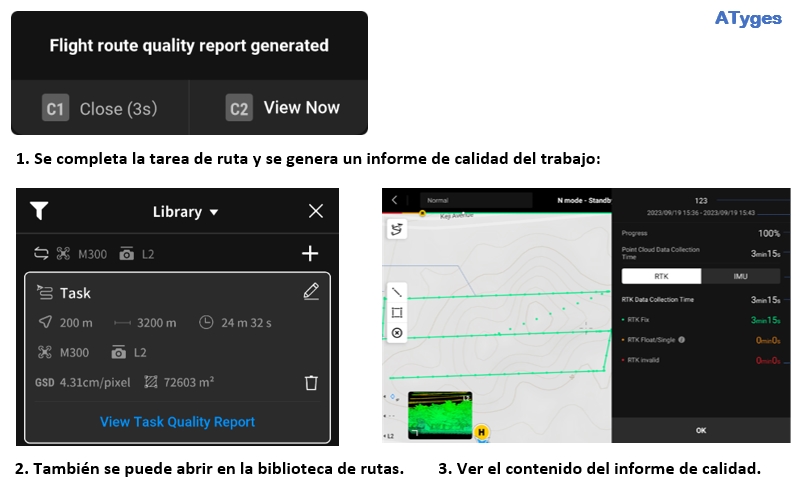Switch to the RTK tab
The height and width of the screenshot is (485, 808).
pos(661,276)
